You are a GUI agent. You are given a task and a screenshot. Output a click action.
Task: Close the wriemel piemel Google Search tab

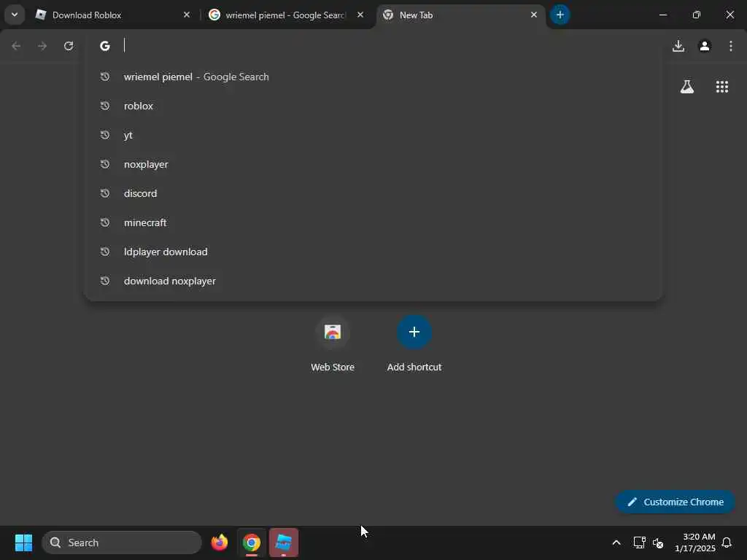(x=360, y=15)
